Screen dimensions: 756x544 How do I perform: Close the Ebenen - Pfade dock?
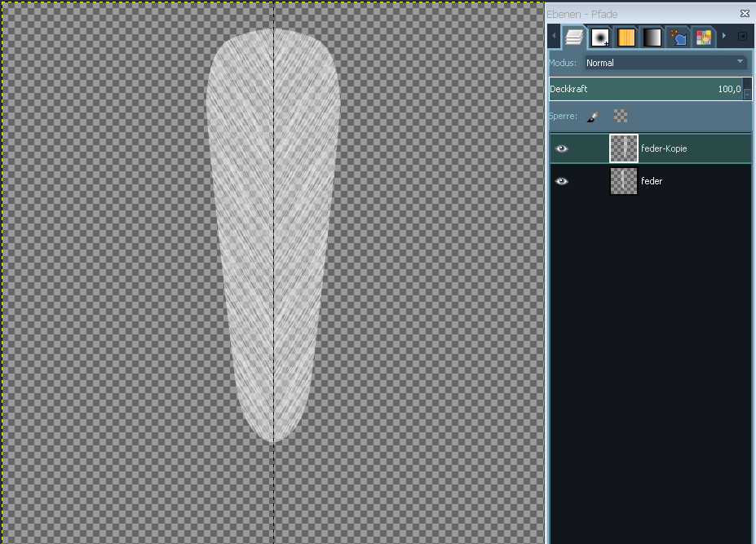(x=745, y=14)
